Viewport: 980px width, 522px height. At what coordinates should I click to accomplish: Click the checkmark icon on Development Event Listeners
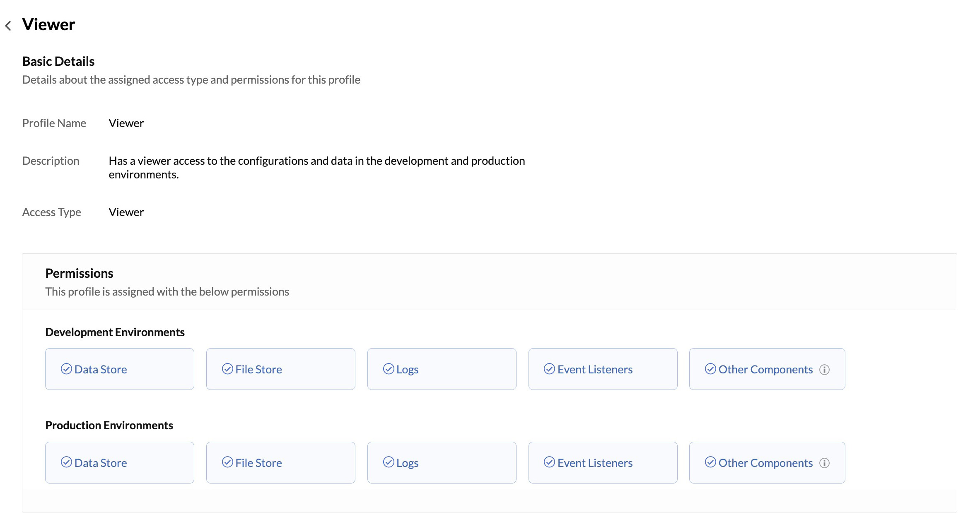tap(550, 368)
